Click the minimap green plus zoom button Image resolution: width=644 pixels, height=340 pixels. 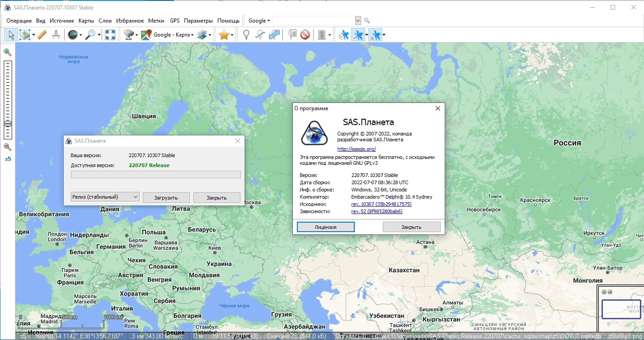click(x=604, y=292)
